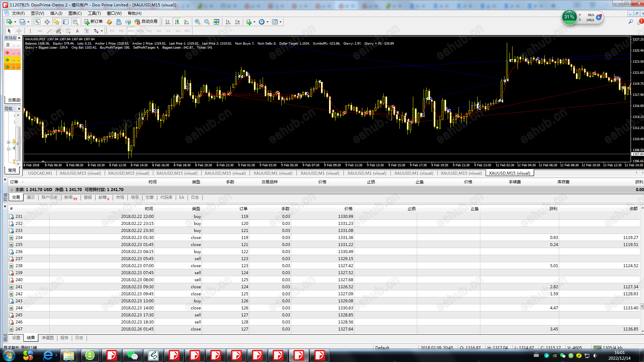The height and width of the screenshot is (362, 644).
Task: Zoom in on the chart
Action: point(198,22)
